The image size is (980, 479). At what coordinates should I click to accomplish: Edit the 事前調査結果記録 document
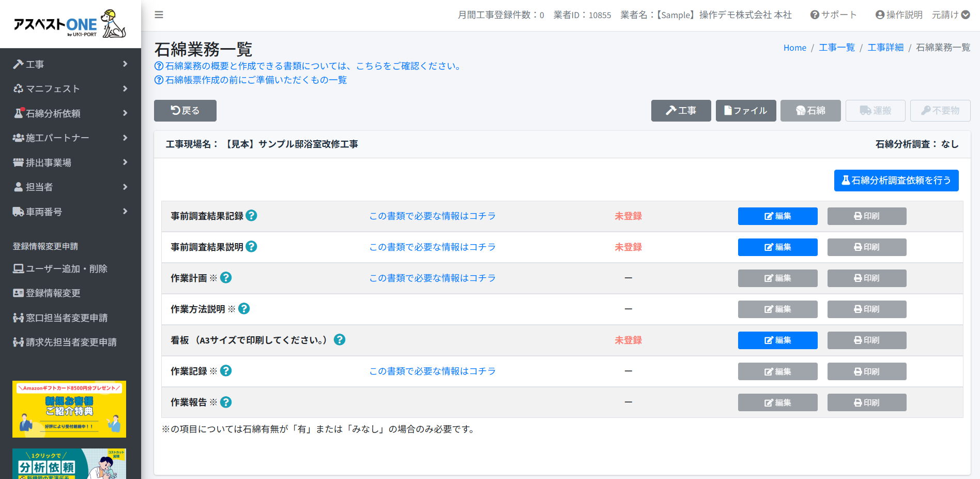(777, 216)
